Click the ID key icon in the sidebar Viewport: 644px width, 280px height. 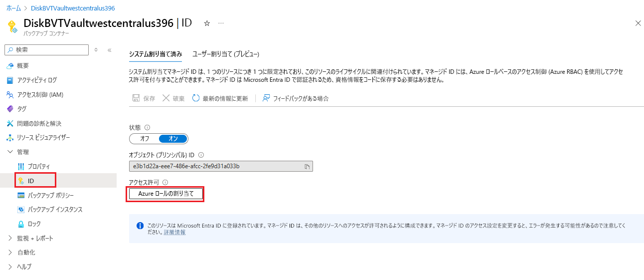tap(20, 181)
